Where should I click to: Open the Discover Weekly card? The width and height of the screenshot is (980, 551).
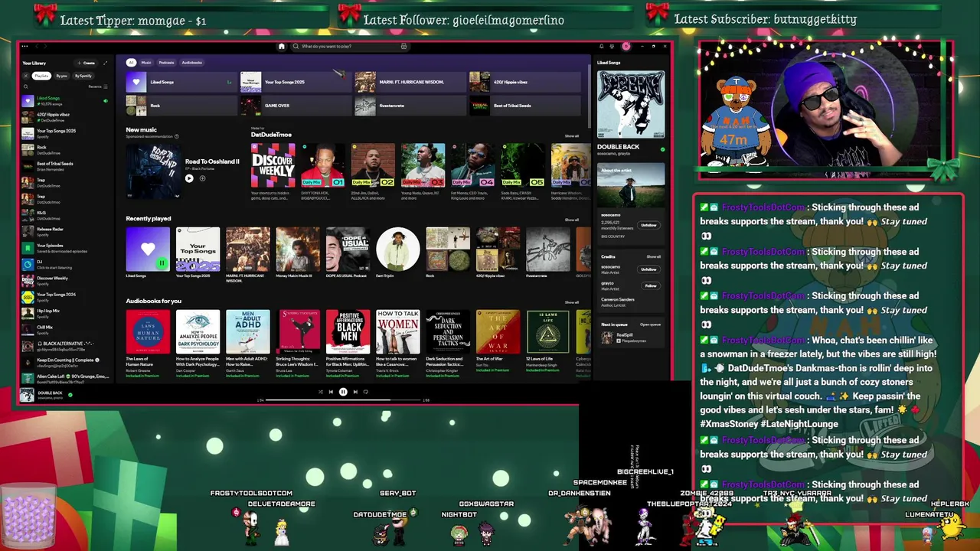273,172
